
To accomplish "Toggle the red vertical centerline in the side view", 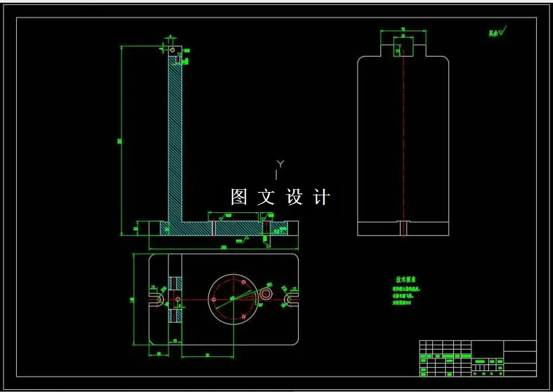I will click(403, 135).
